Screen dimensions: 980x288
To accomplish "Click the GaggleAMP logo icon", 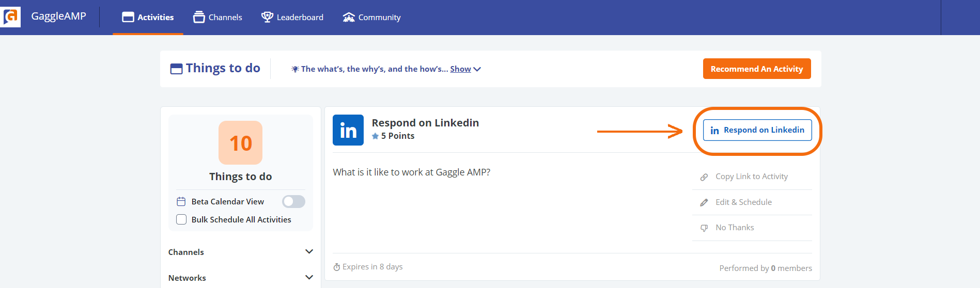I will 10,17.
